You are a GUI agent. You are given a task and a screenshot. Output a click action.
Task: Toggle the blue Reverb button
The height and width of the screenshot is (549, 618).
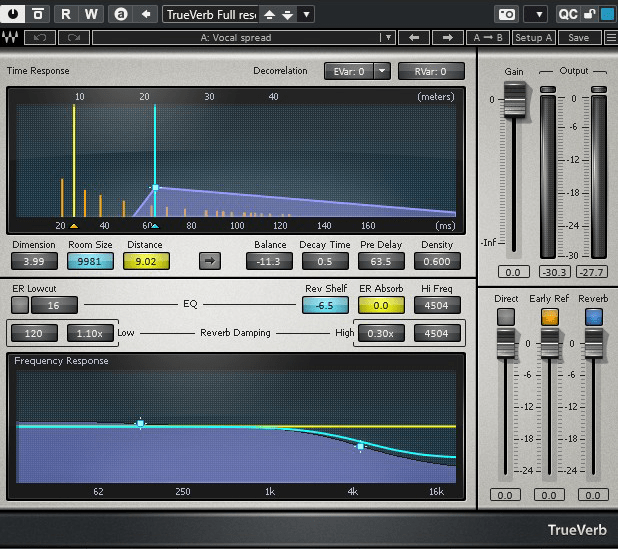tap(592, 316)
